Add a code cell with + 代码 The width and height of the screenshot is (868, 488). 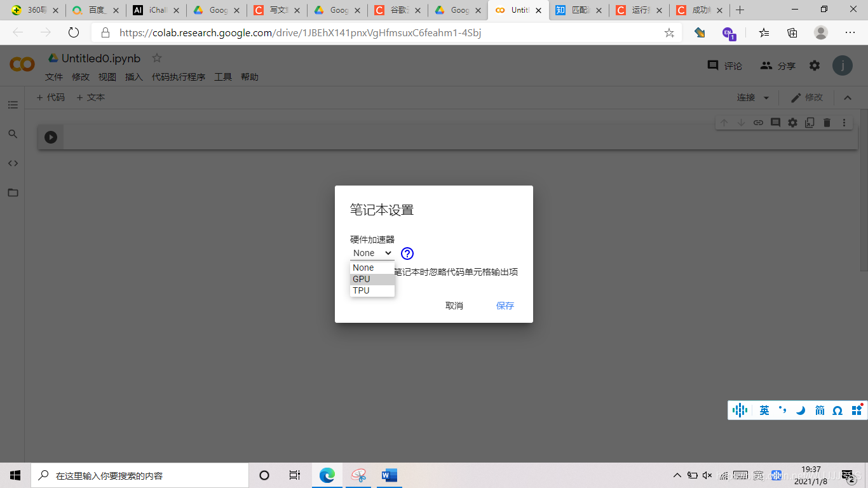pyautogui.click(x=51, y=97)
